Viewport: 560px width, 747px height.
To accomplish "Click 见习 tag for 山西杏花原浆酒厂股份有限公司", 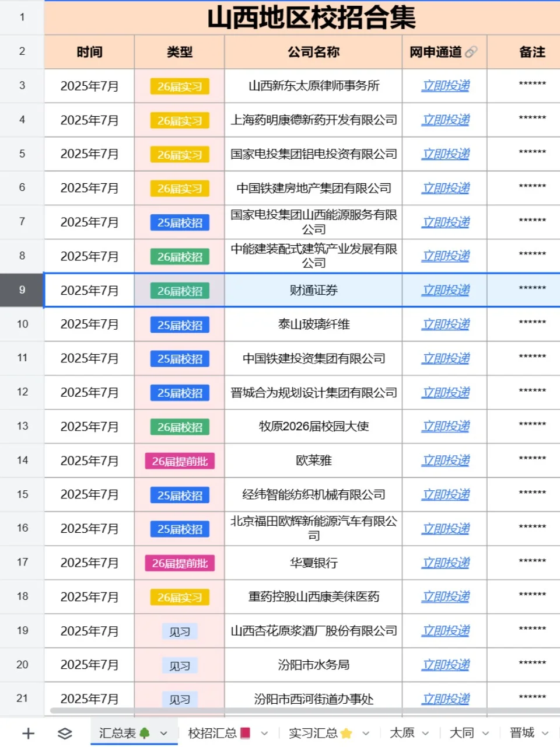I will [180, 631].
